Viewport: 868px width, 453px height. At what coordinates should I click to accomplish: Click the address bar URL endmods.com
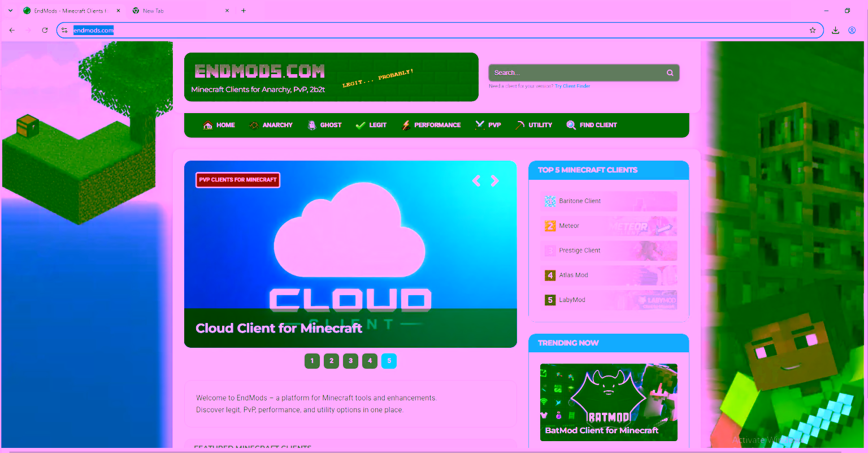[x=93, y=31]
